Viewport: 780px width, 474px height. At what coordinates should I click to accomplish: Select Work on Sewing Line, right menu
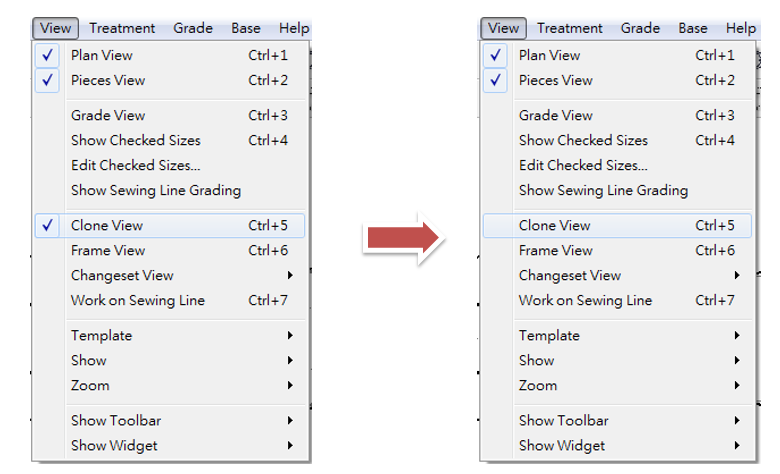(x=585, y=301)
